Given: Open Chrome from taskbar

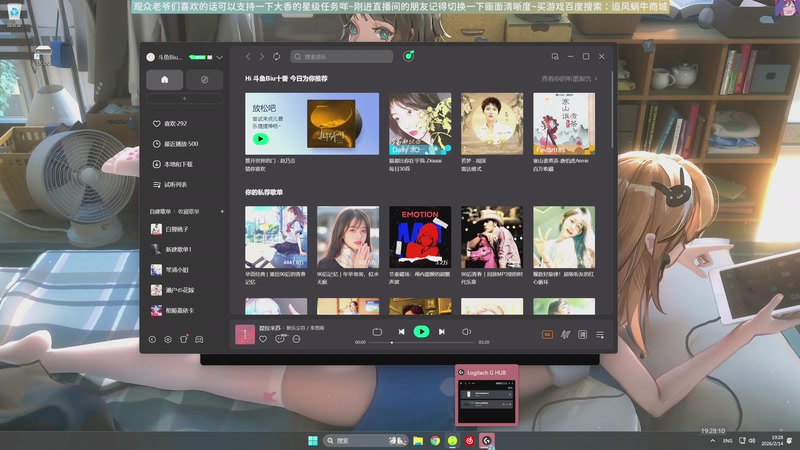Looking at the screenshot, I should pyautogui.click(x=435, y=440).
